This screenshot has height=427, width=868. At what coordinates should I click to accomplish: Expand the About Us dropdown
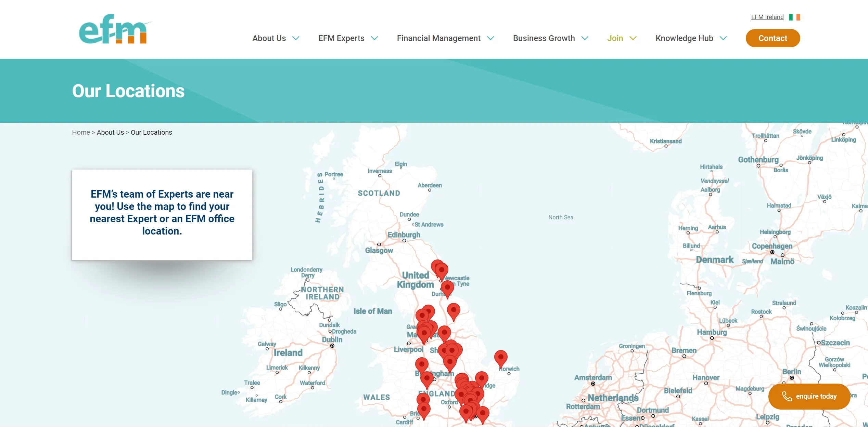pos(269,38)
